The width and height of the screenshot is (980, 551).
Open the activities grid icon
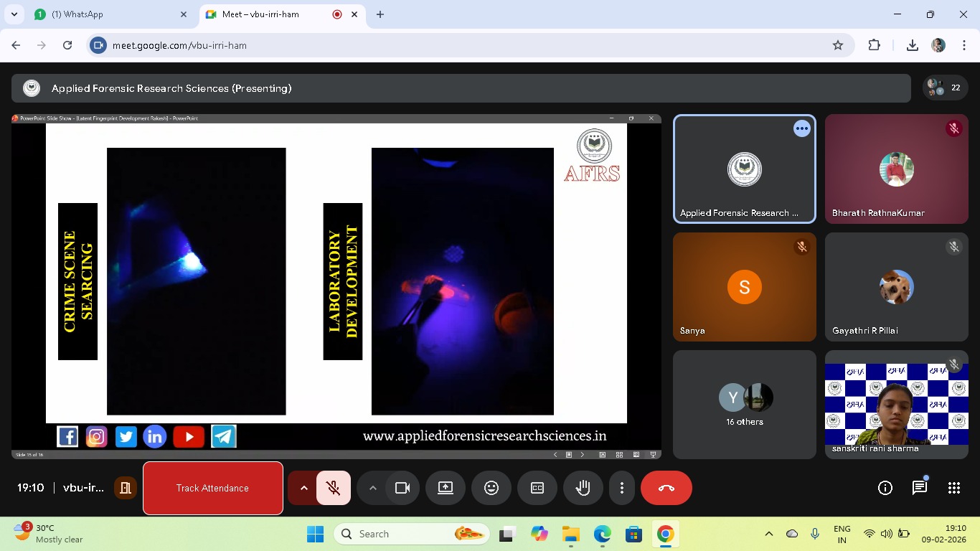click(x=954, y=488)
